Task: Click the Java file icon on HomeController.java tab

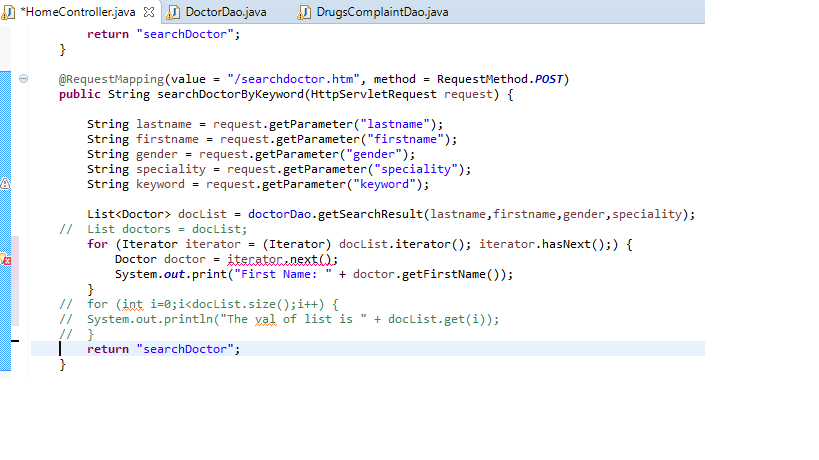Action: pos(9,12)
